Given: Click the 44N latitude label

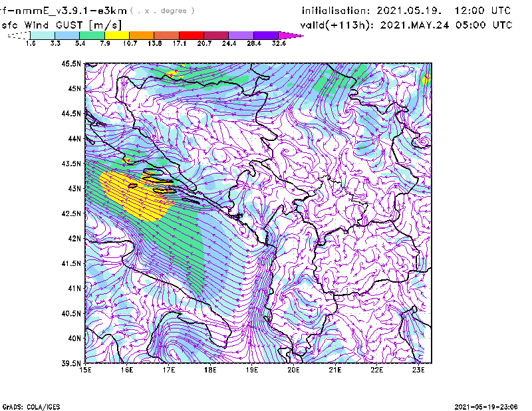Looking at the screenshot, I should click(74, 138).
